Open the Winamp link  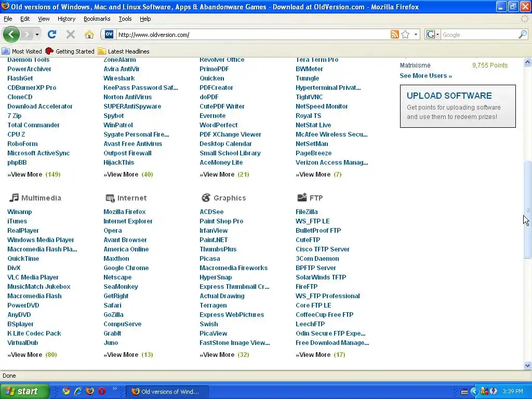click(x=20, y=212)
